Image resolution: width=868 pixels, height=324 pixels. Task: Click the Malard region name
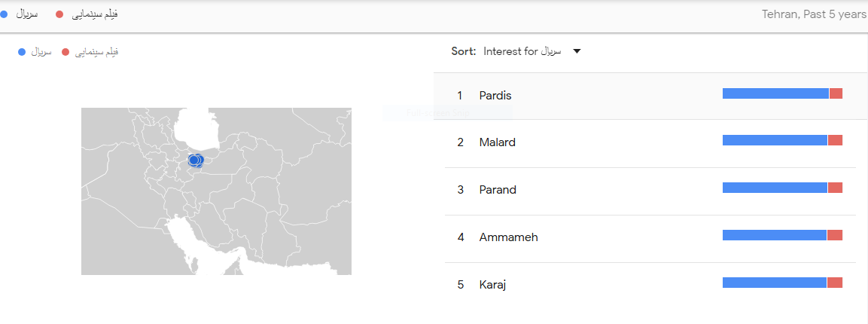pyautogui.click(x=497, y=142)
